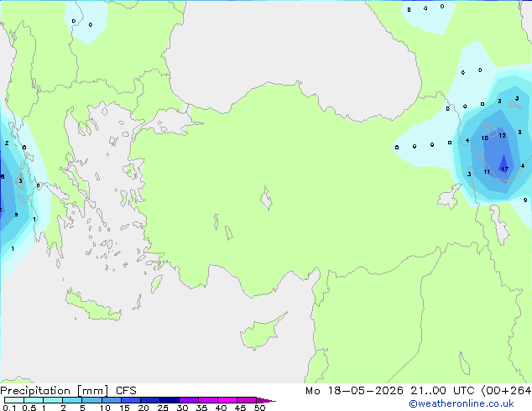Click the '21..00 UTC' time text
The image size is (532, 411).
442,391
